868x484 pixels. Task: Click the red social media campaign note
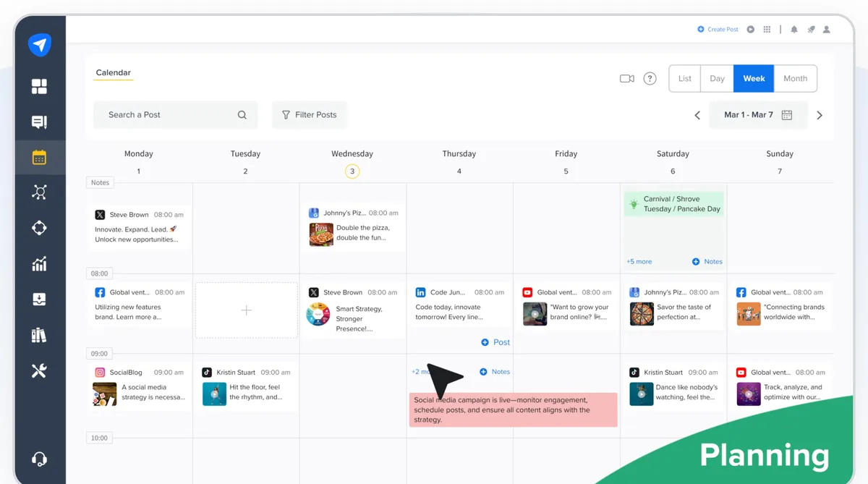tap(513, 409)
